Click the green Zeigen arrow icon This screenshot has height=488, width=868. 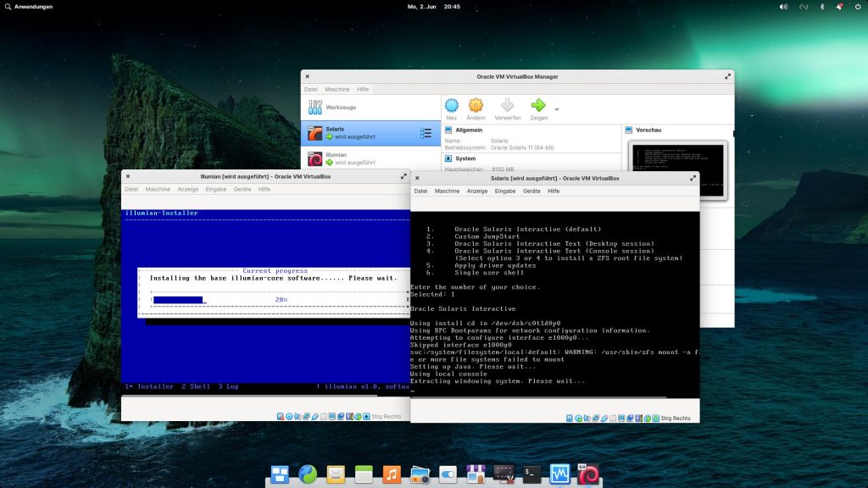click(537, 106)
